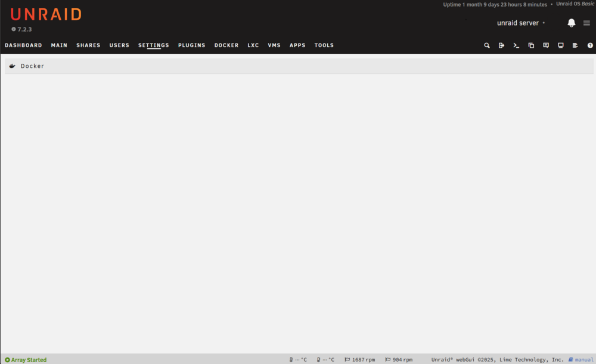596x364 pixels.
Task: Open the hamburger account menu
Action: point(586,23)
